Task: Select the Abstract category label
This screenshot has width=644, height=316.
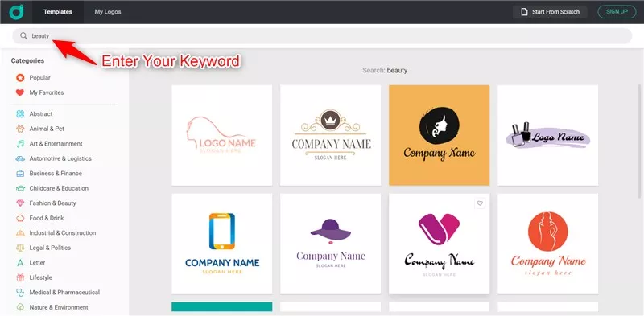Action: (41, 113)
